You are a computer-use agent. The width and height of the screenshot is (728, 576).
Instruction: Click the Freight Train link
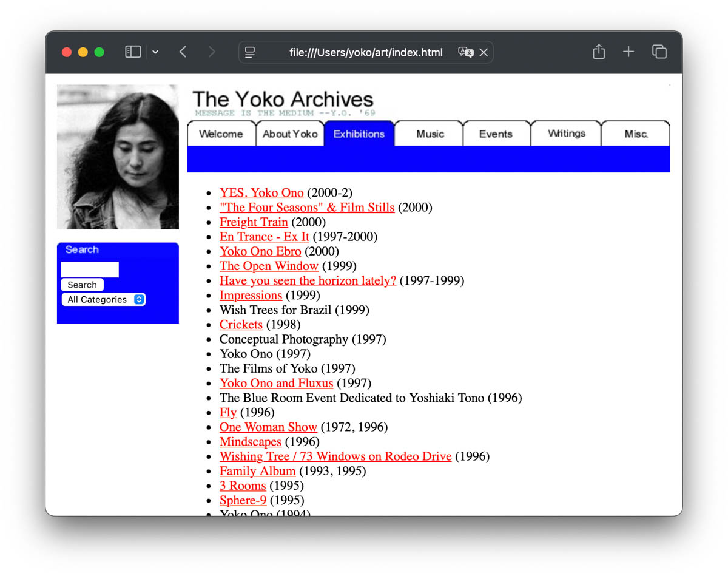tap(254, 222)
